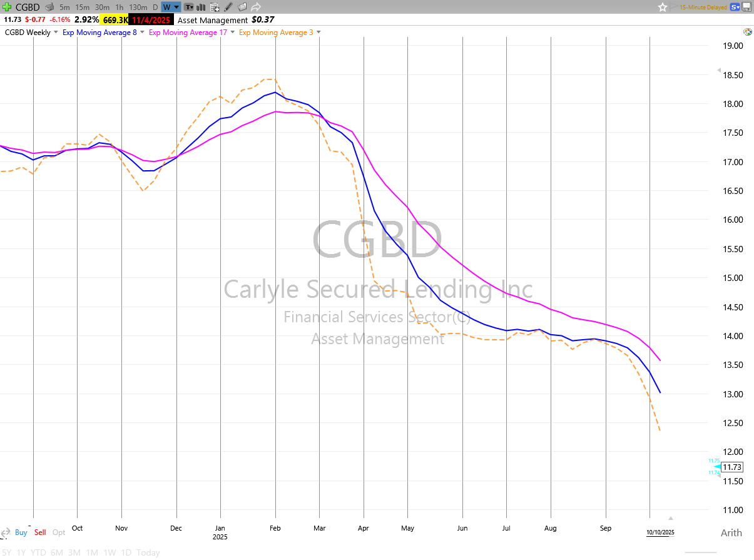Select the 130m timeframe
This screenshot has width=754, height=560.
(138, 8)
